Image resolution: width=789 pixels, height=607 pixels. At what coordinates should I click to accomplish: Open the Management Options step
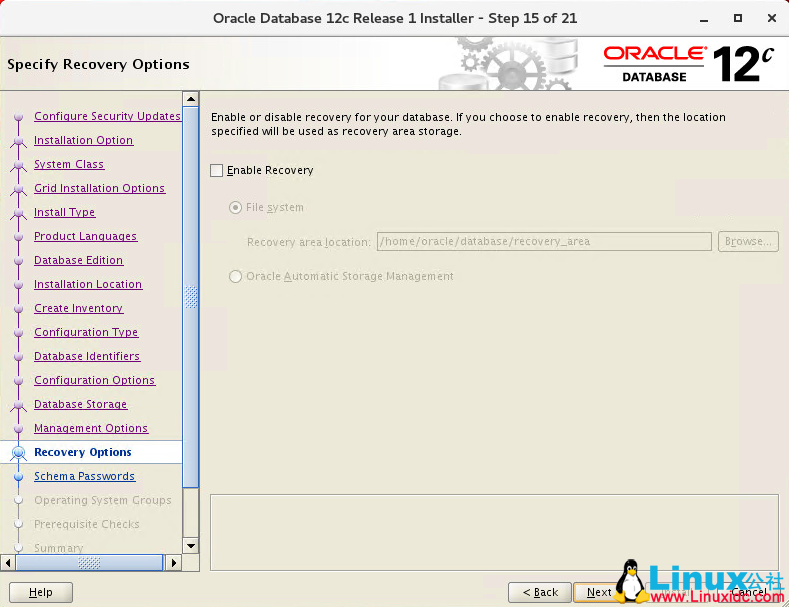[x=91, y=428]
